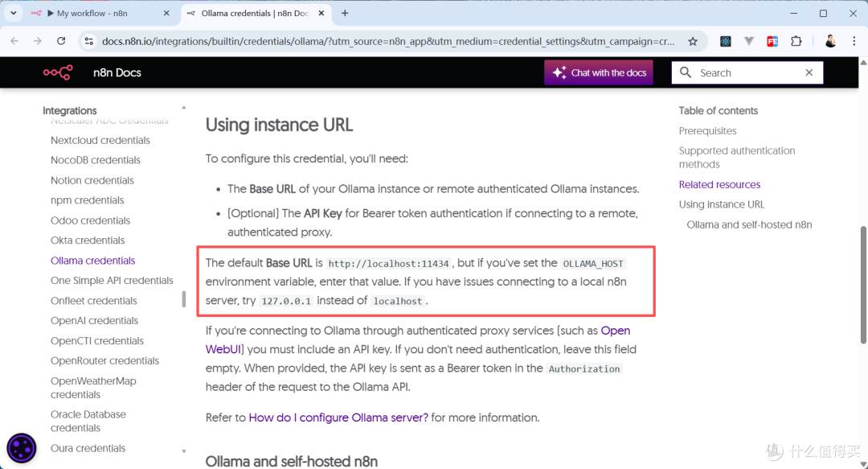The image size is (868, 469).
Task: Open Oracle Database credentials page
Action: coord(88,422)
